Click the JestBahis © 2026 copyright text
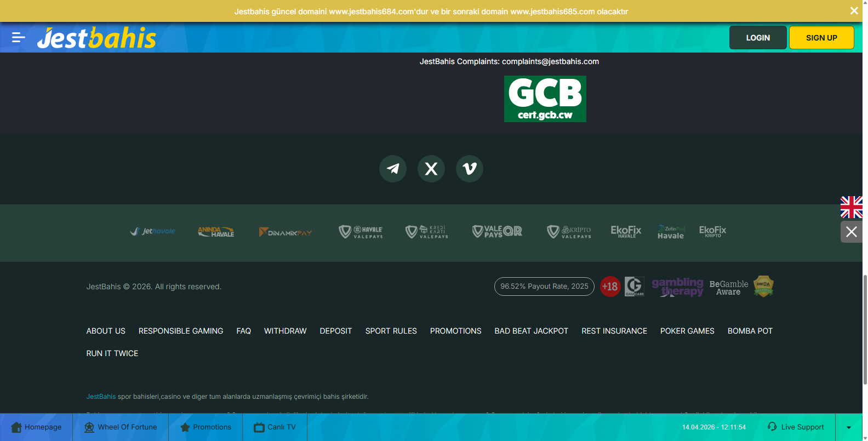Screen dimensions: 868x441 (x=154, y=287)
